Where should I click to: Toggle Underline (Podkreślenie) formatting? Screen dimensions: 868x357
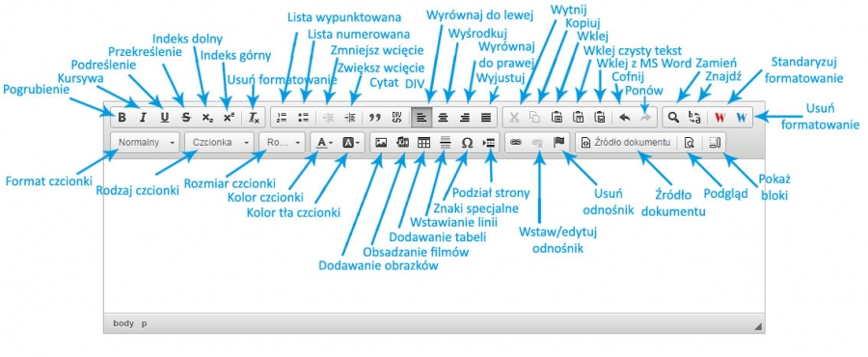coord(164,118)
